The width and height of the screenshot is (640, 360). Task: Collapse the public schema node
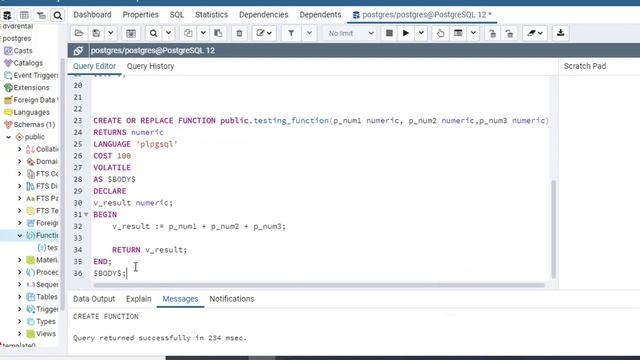9,137
